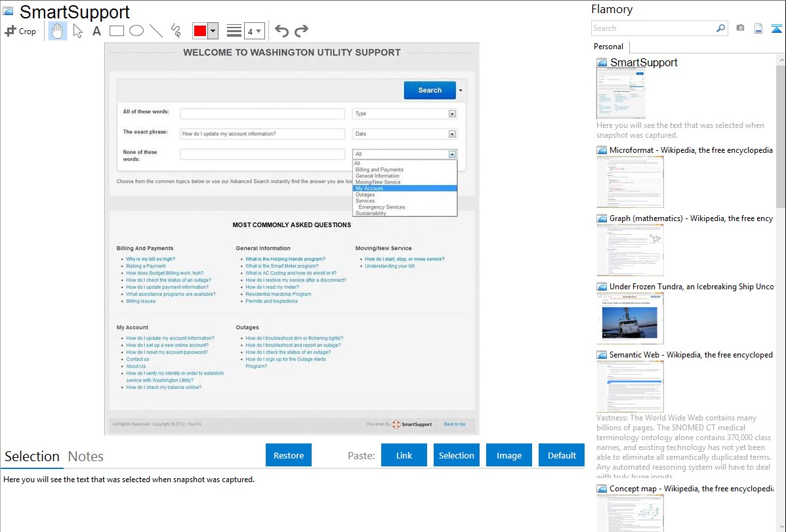Viewport: 786px width, 532px height.
Task: Open the Semantic Web snapshot thumbnail
Action: click(x=630, y=386)
